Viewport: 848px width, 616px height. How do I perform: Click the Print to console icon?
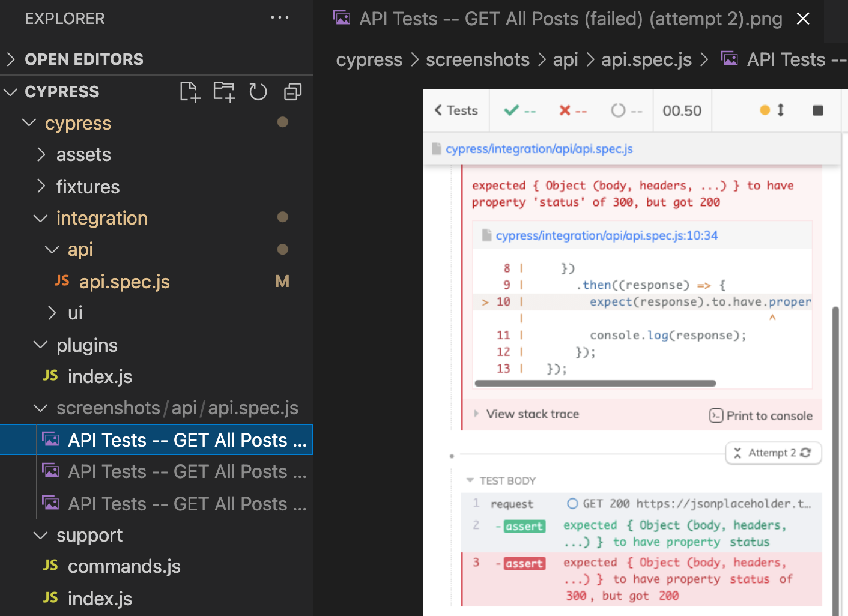click(716, 415)
